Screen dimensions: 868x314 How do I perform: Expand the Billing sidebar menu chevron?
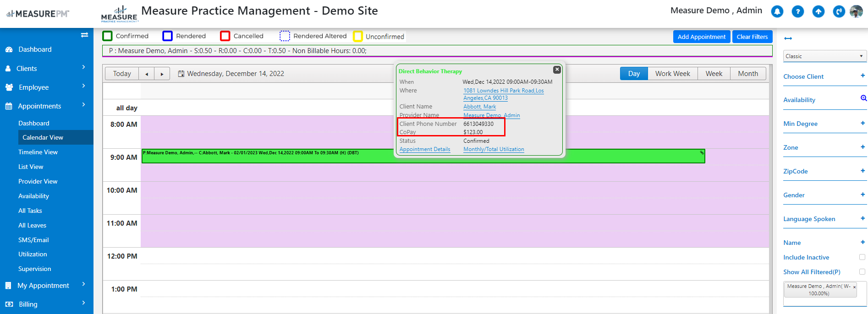point(83,303)
